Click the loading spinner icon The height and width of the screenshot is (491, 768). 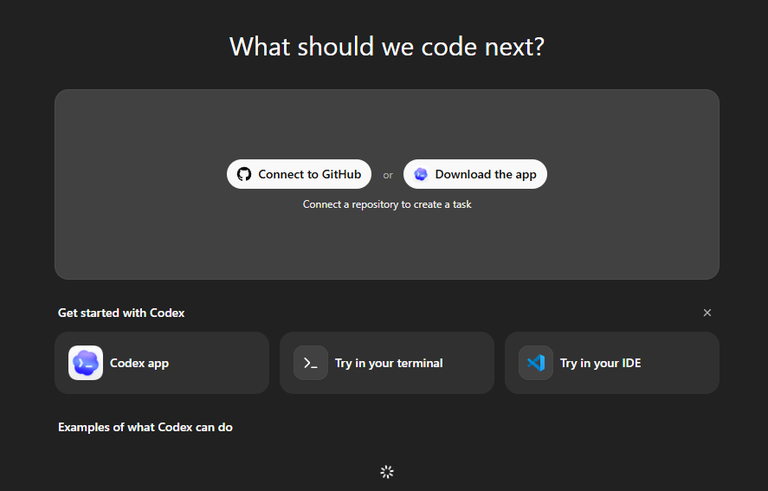(x=387, y=472)
